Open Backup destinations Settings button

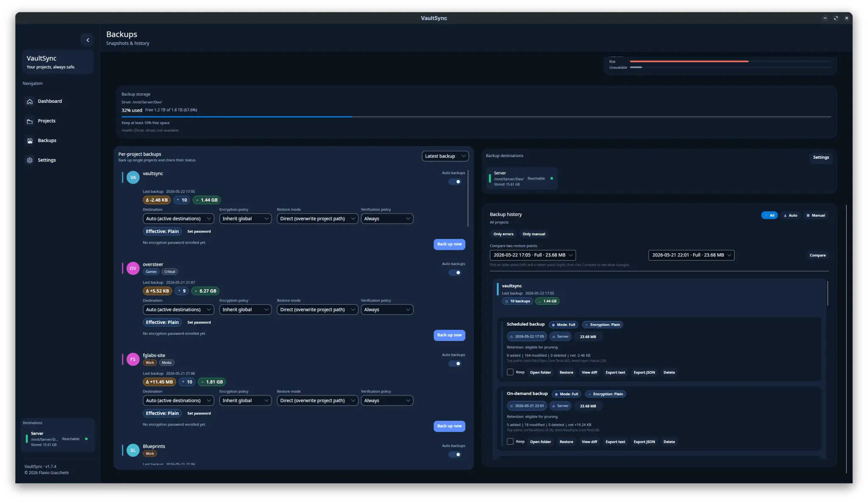(x=821, y=157)
